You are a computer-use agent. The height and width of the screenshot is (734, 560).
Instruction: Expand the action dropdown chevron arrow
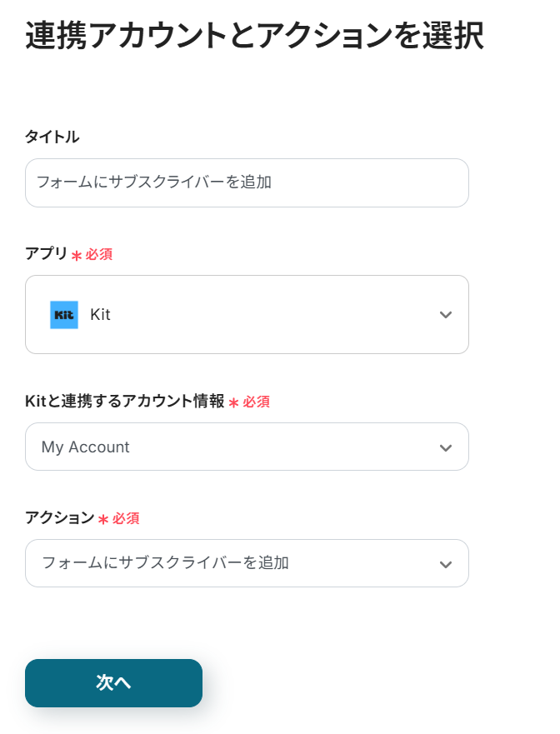click(446, 564)
